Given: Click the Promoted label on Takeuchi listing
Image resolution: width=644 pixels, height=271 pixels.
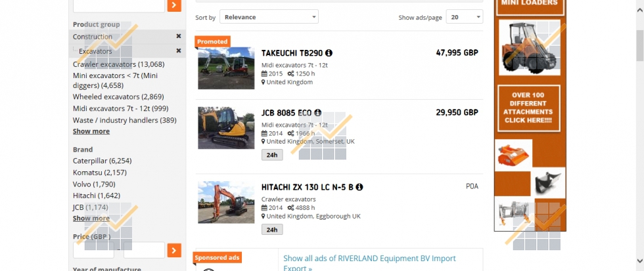Looking at the screenshot, I should (212, 41).
